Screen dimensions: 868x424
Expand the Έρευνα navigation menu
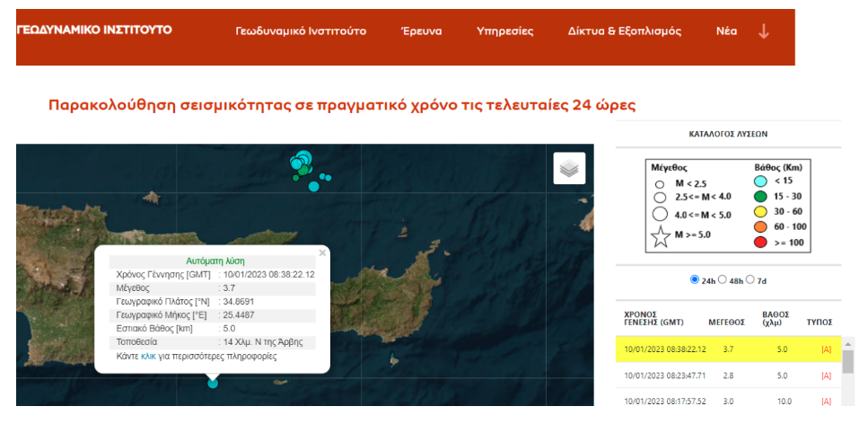tap(421, 31)
